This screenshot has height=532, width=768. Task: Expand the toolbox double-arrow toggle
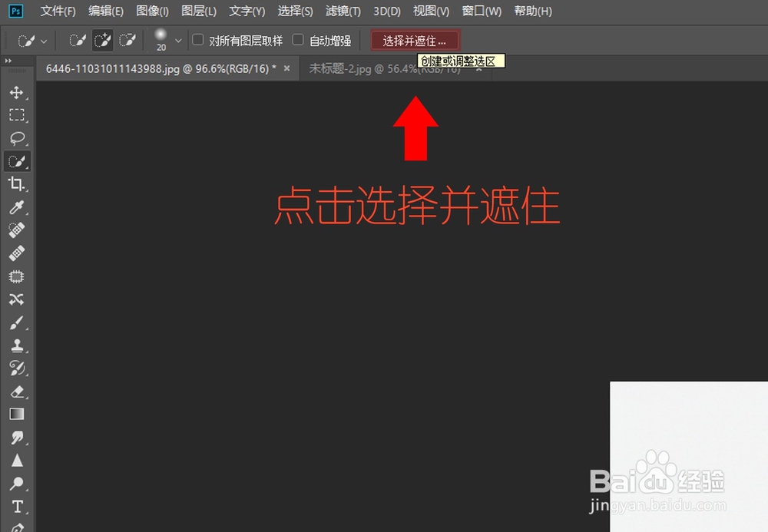8,61
